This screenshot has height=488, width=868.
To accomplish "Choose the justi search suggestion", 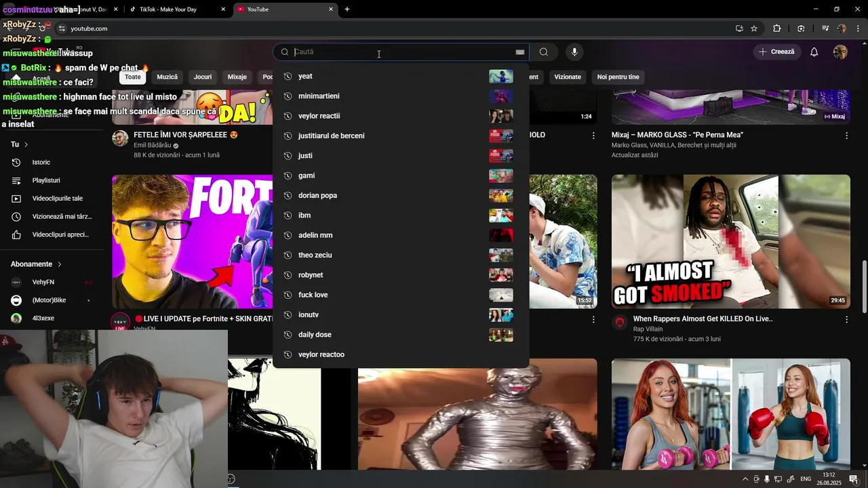I will [401, 156].
